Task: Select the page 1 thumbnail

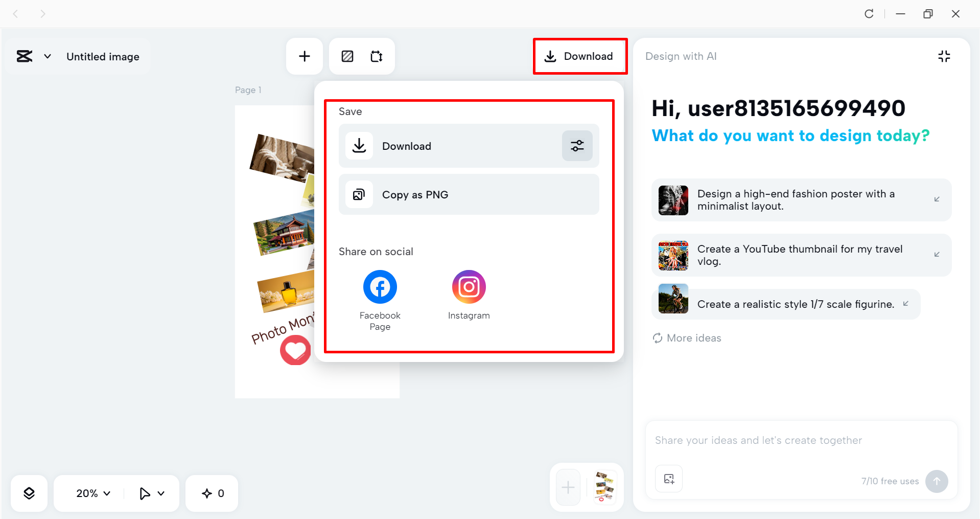Action: pos(604,487)
